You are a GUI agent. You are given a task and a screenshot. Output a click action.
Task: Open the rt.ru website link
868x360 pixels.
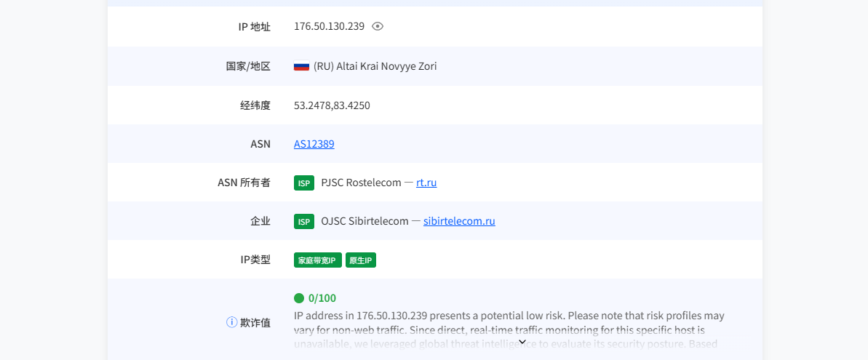coord(426,183)
